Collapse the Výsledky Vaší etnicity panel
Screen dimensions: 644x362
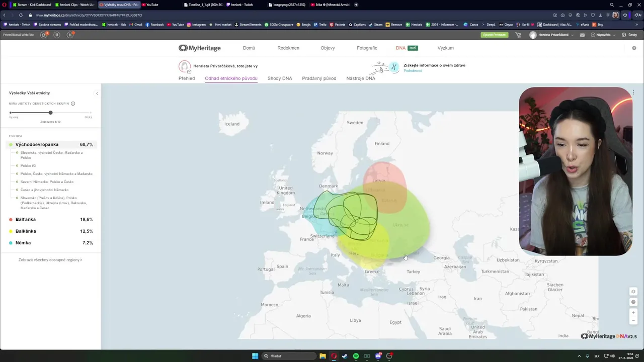pos(97,94)
